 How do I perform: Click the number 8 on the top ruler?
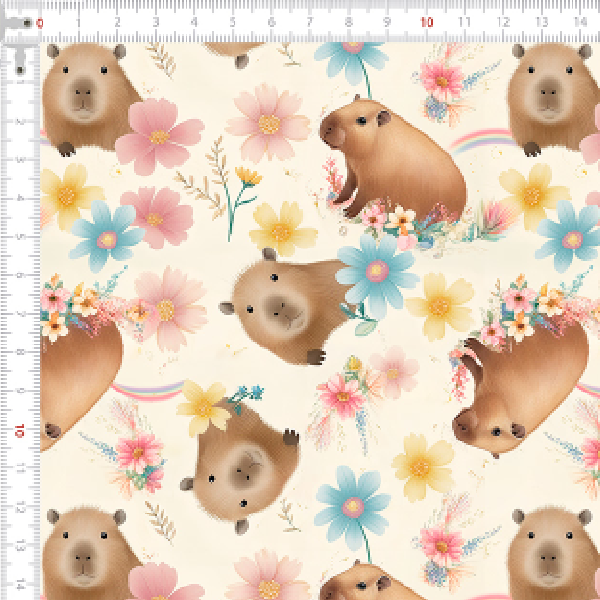[349, 22]
